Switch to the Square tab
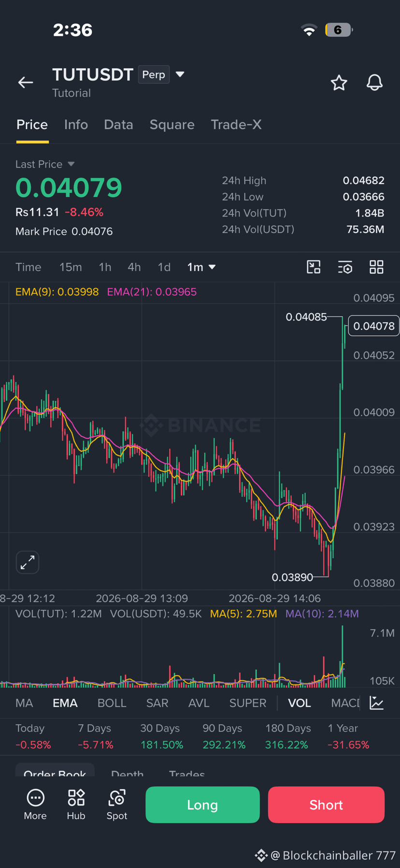The width and height of the screenshot is (400, 868). [172, 125]
